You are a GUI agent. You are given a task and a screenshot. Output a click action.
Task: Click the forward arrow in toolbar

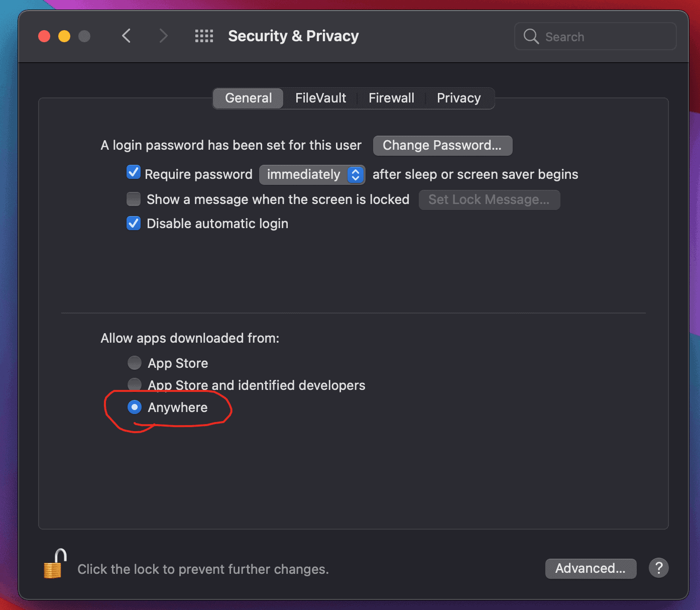point(163,36)
